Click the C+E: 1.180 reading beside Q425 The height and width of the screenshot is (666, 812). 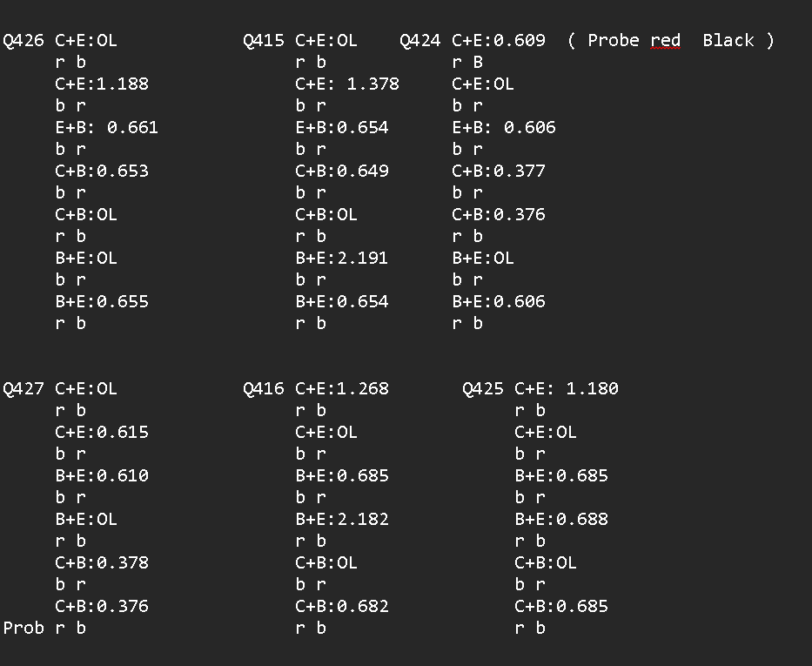point(567,388)
